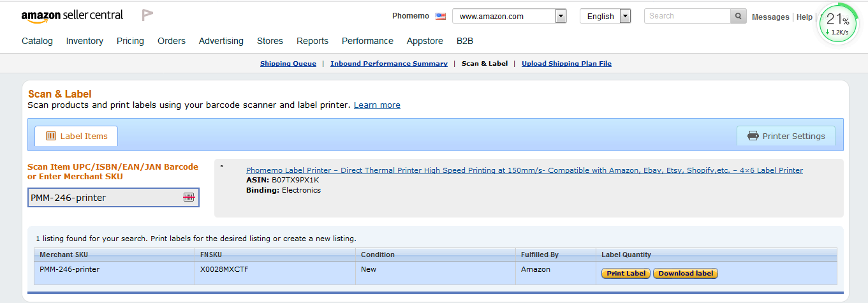
Task: Open Help link
Action: 804,17
